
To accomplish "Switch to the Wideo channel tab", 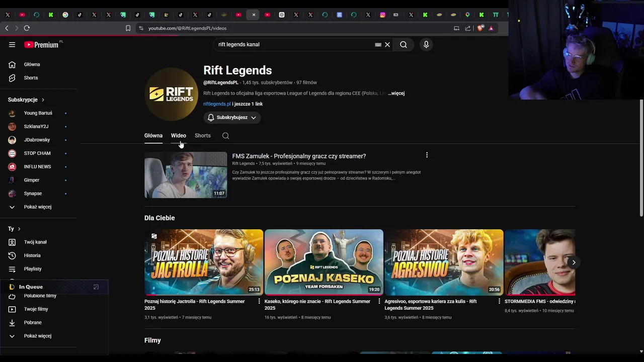I will [x=179, y=136].
